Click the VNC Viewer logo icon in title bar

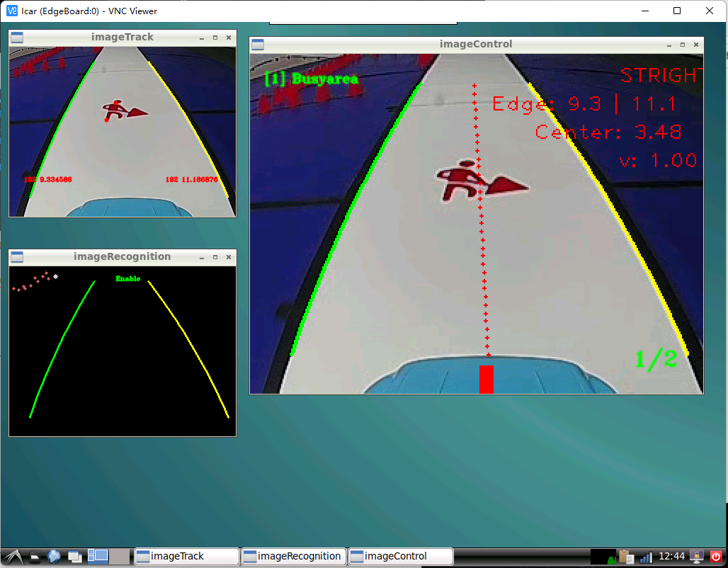coord(11,11)
